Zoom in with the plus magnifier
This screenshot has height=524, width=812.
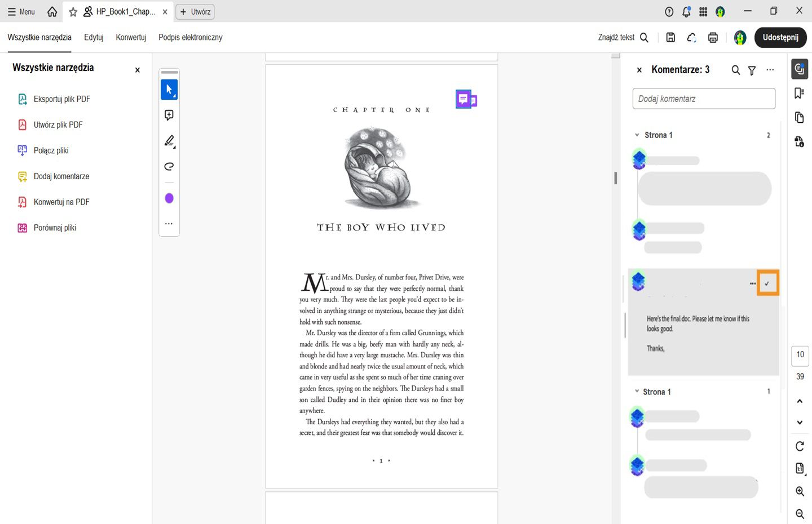click(x=800, y=491)
